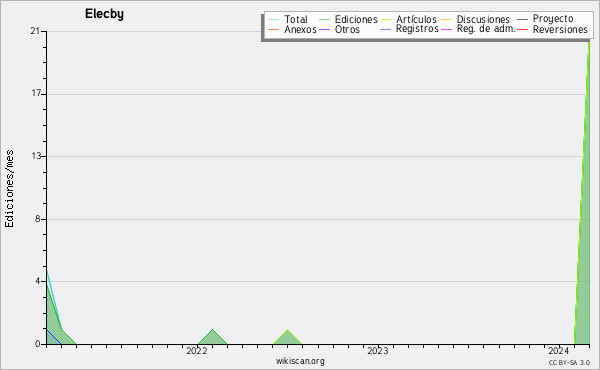600x370 pixels.
Task: Click the tall green spike in 2024
Action: coord(584,230)
